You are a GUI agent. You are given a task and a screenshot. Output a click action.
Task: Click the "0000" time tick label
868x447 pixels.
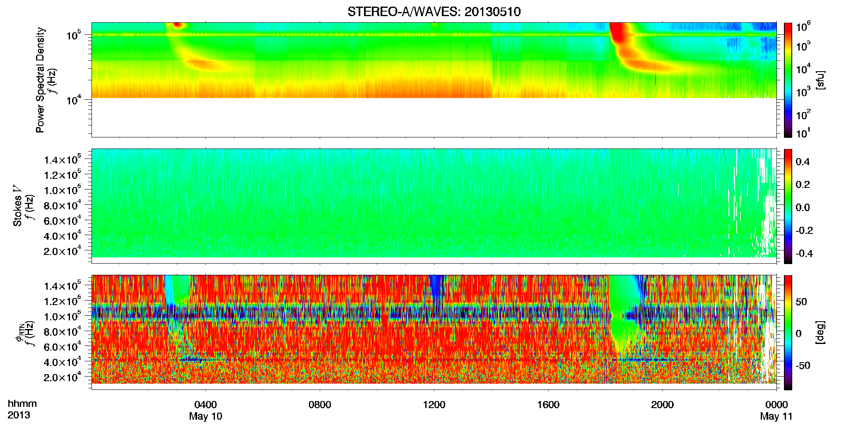(776, 404)
